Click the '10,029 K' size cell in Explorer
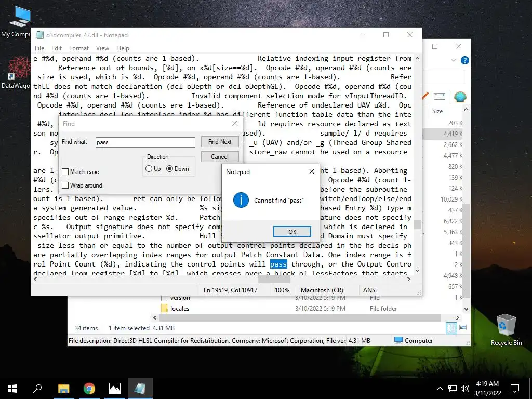The image size is (532, 399). click(x=451, y=199)
